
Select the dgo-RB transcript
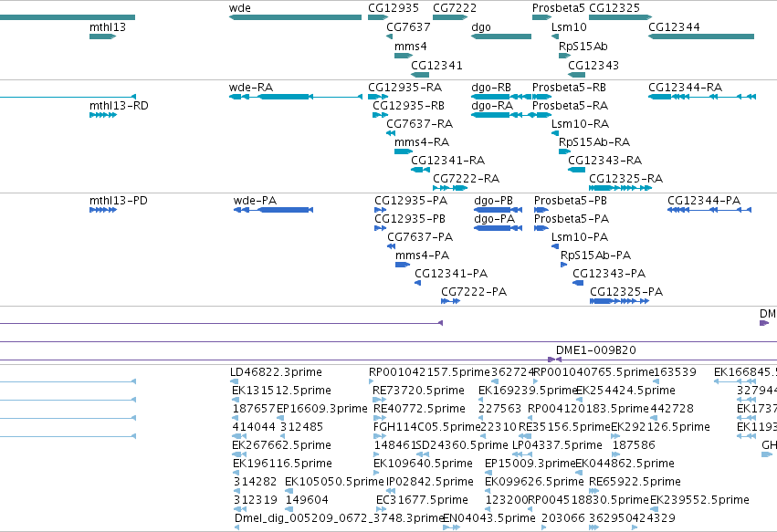(501, 97)
